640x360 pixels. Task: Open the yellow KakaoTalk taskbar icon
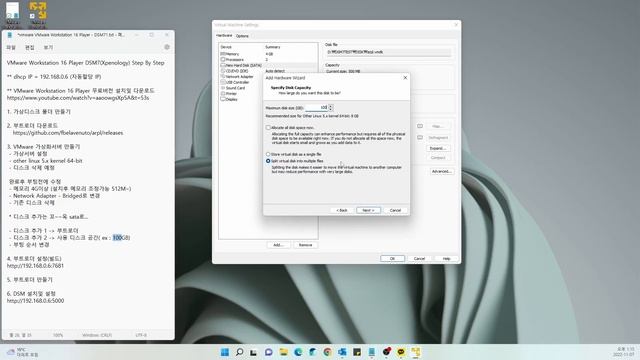[x=401, y=352]
